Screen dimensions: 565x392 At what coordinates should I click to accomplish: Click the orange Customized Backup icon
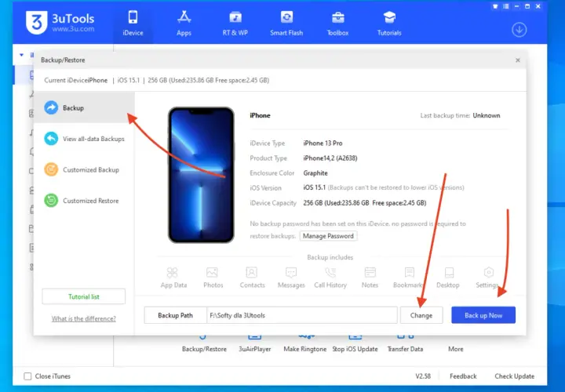tap(51, 169)
